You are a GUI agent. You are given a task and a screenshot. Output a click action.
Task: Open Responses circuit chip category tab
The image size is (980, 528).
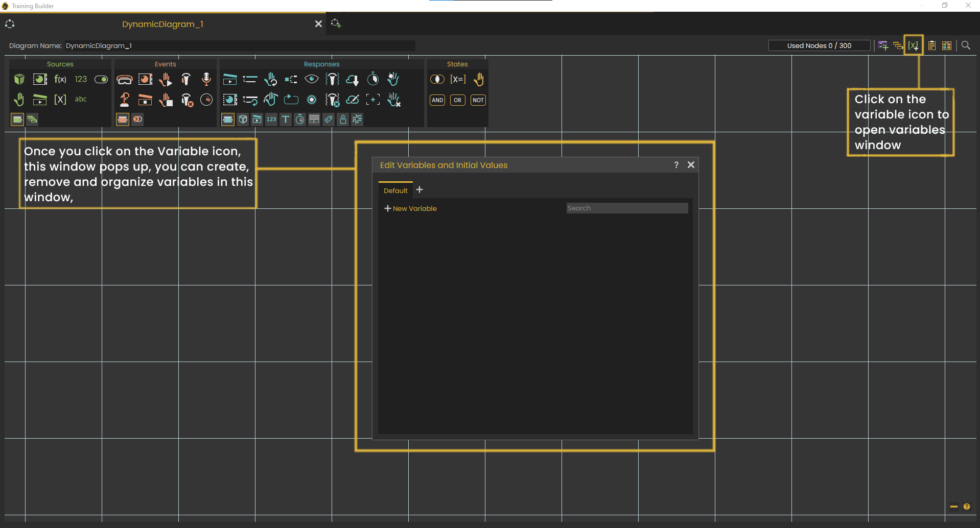pos(357,119)
